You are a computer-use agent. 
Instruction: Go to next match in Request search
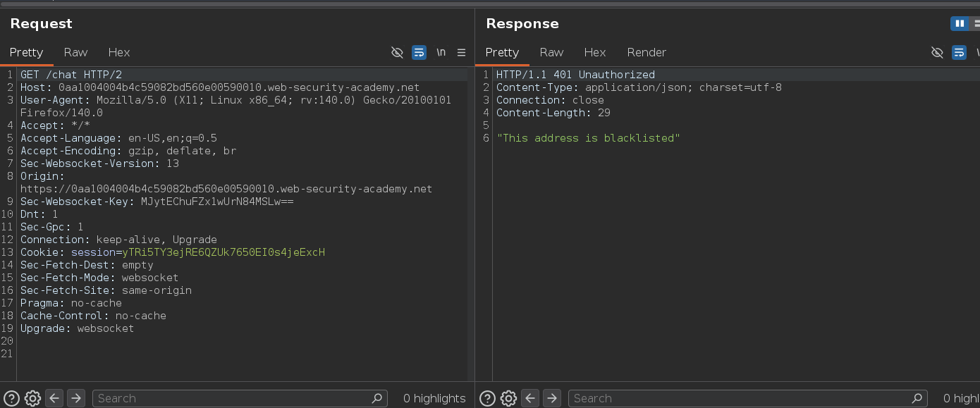[x=75, y=398]
